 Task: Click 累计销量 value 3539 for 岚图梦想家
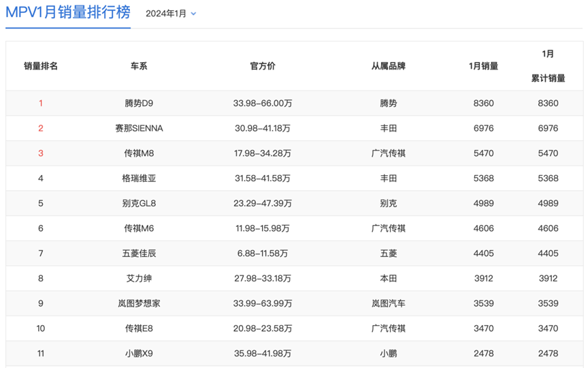pos(548,303)
